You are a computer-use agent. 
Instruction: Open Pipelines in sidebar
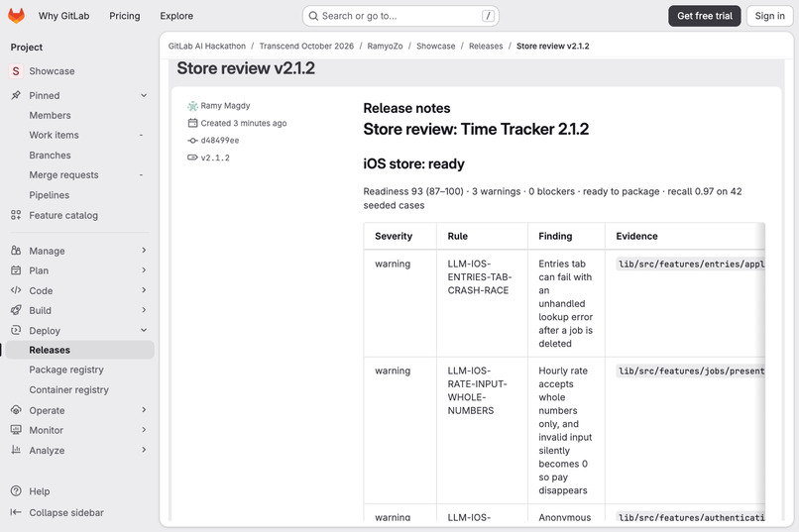tap(80, 195)
